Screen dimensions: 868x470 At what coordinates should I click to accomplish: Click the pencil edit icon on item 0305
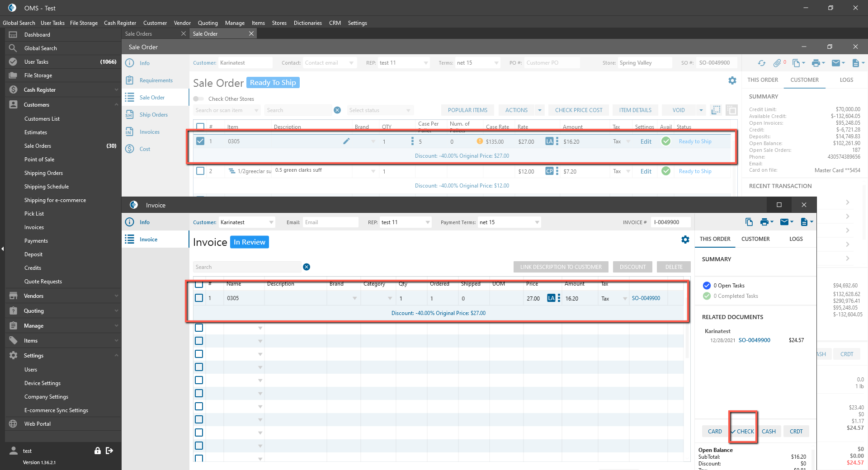click(x=346, y=141)
